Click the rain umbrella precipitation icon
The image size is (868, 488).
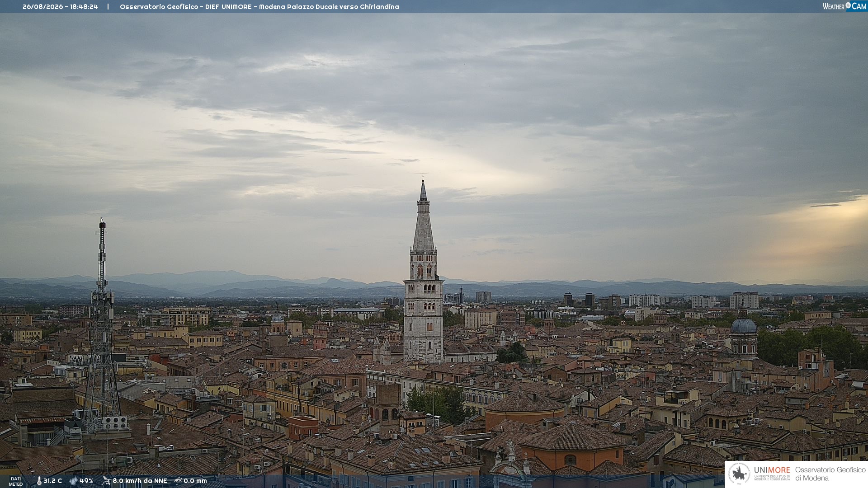tap(178, 481)
